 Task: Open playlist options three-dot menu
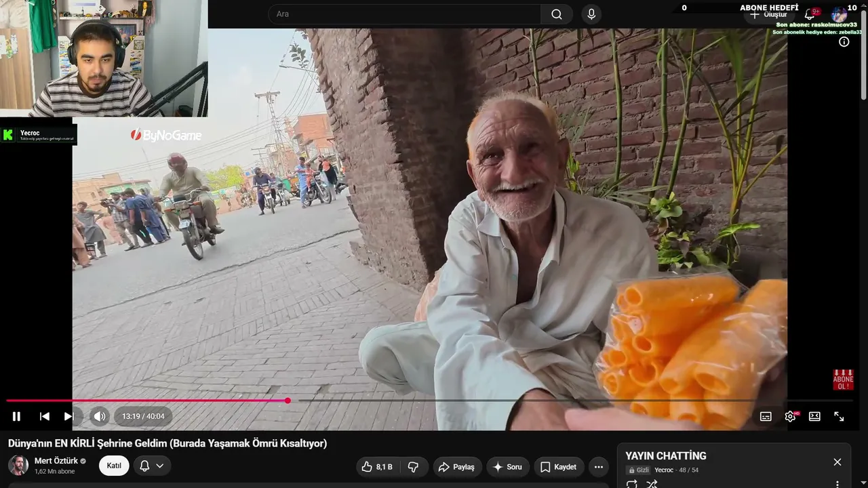pos(837,484)
